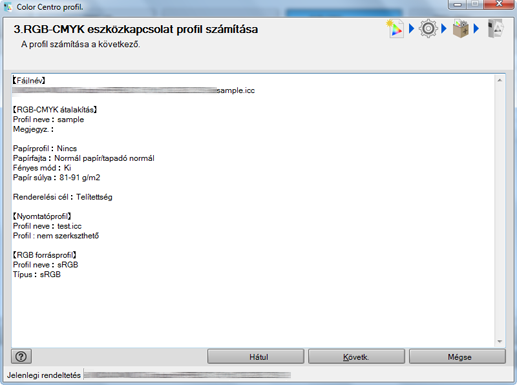Click the 【RGB-CMYK átalakítás】 heading
517x385 pixels.
coord(55,110)
